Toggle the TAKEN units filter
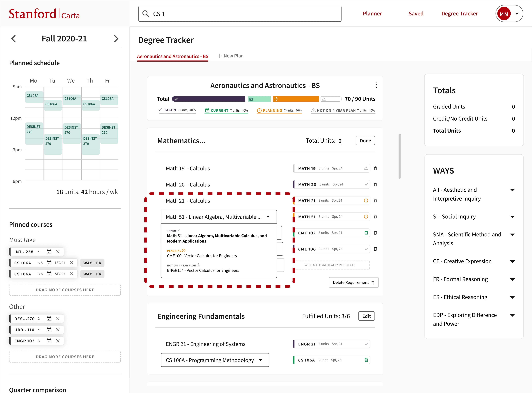This screenshot has width=532, height=393. 177,110
